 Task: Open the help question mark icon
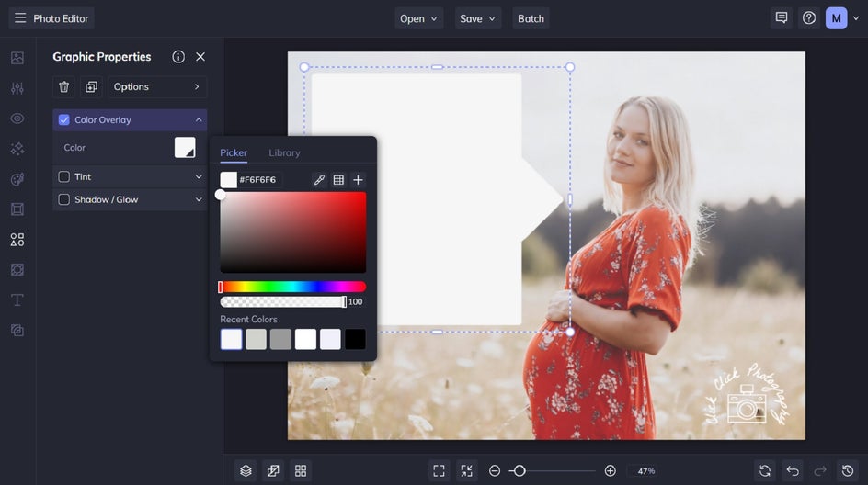pyautogui.click(x=809, y=18)
